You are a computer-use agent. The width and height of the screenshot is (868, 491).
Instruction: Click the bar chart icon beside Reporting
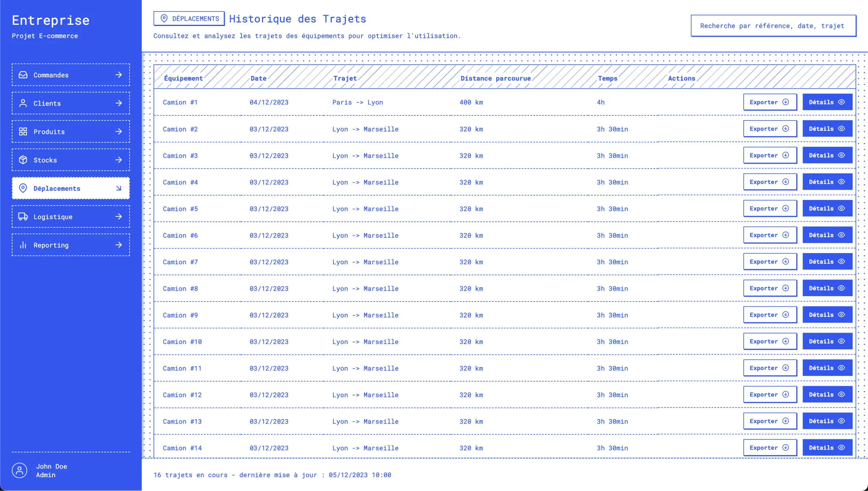pos(23,245)
